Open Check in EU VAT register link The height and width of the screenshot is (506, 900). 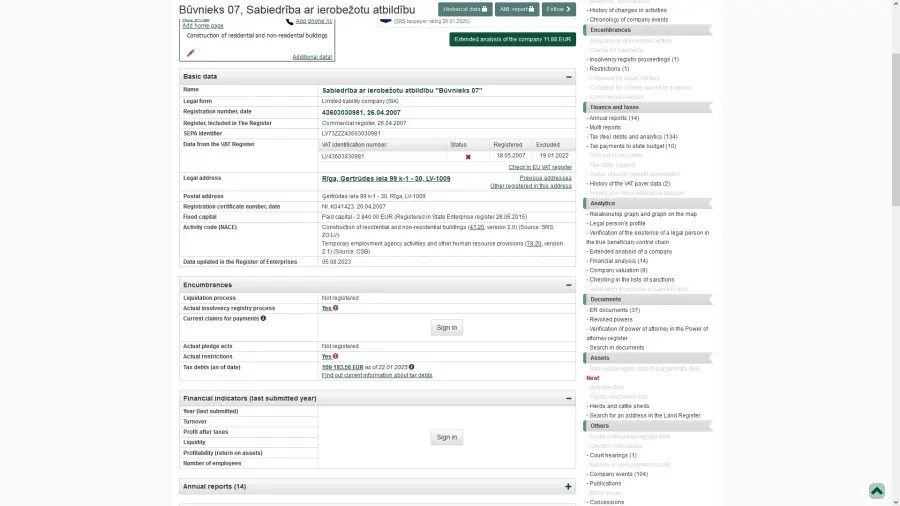(x=540, y=168)
